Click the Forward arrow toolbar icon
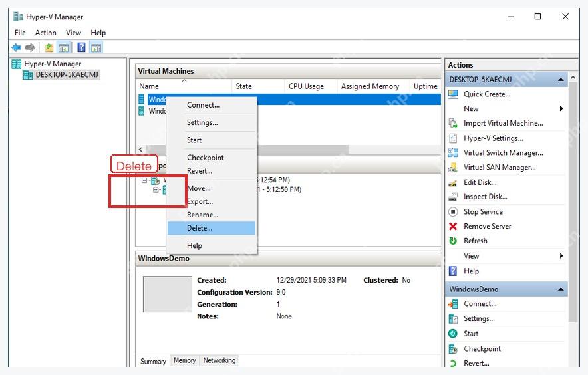Viewport: 588px width, 375px height. point(30,48)
